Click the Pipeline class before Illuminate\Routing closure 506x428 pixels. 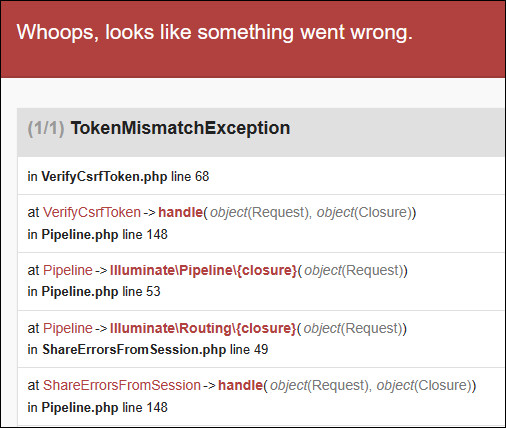tap(68, 328)
